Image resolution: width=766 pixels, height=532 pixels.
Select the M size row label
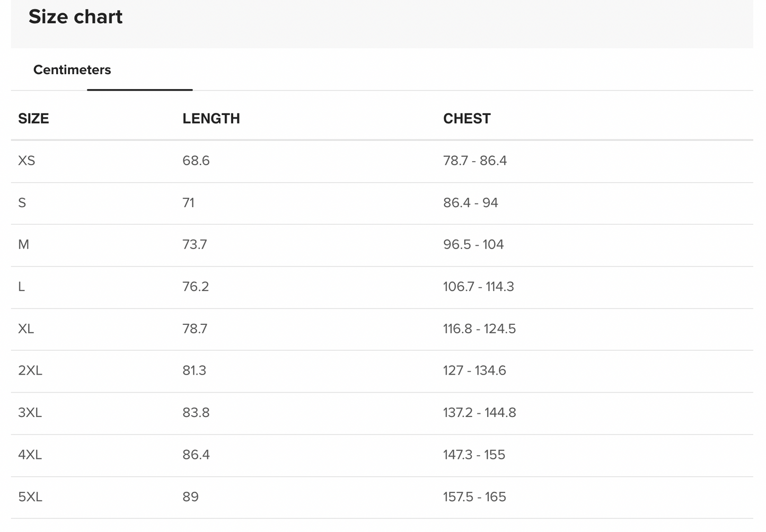[x=24, y=245]
